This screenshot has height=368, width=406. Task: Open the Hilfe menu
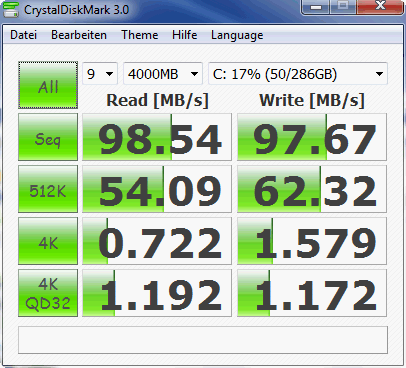185,35
